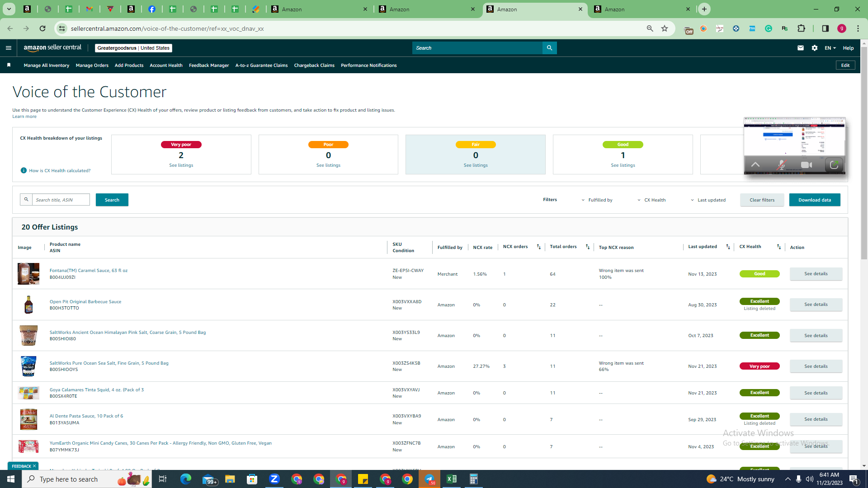Click total orders value 64
868x488 pixels.
coord(552,274)
